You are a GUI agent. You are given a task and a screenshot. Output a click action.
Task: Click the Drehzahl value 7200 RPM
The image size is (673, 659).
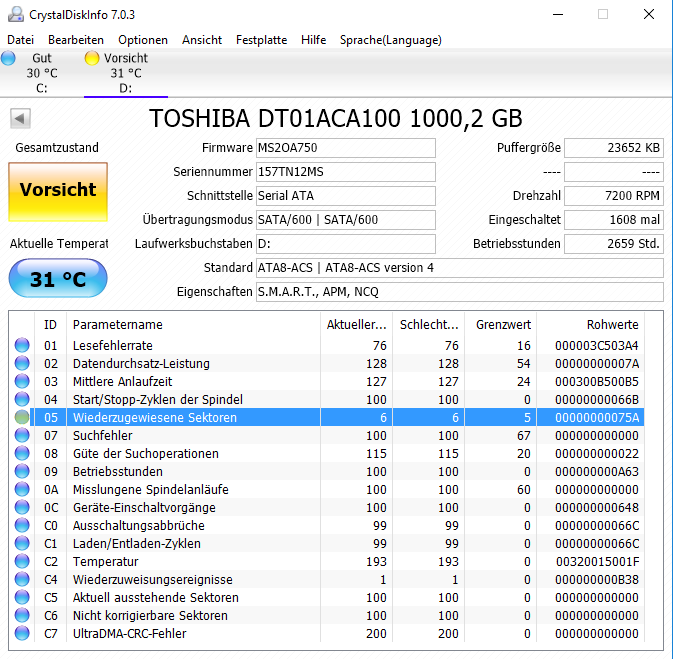coord(614,196)
